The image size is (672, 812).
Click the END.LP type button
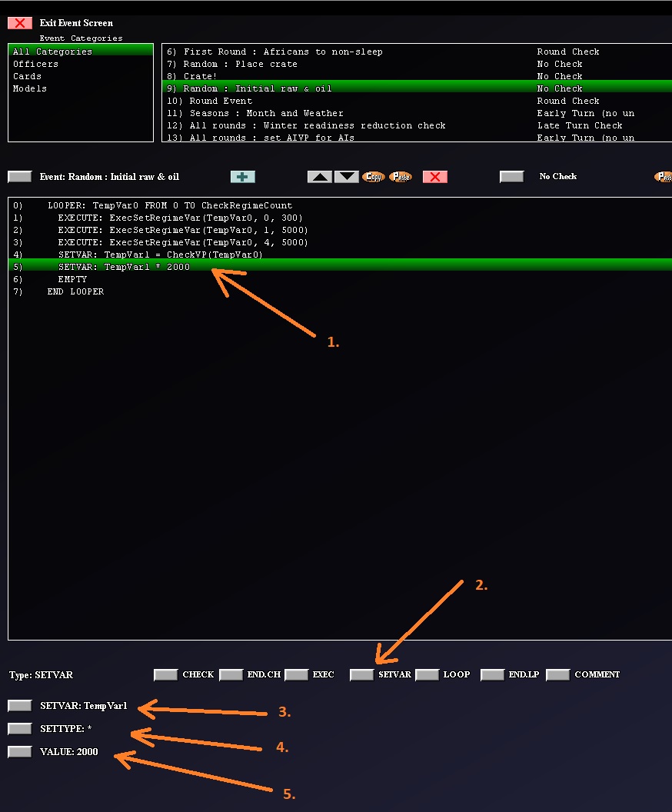pos(492,675)
